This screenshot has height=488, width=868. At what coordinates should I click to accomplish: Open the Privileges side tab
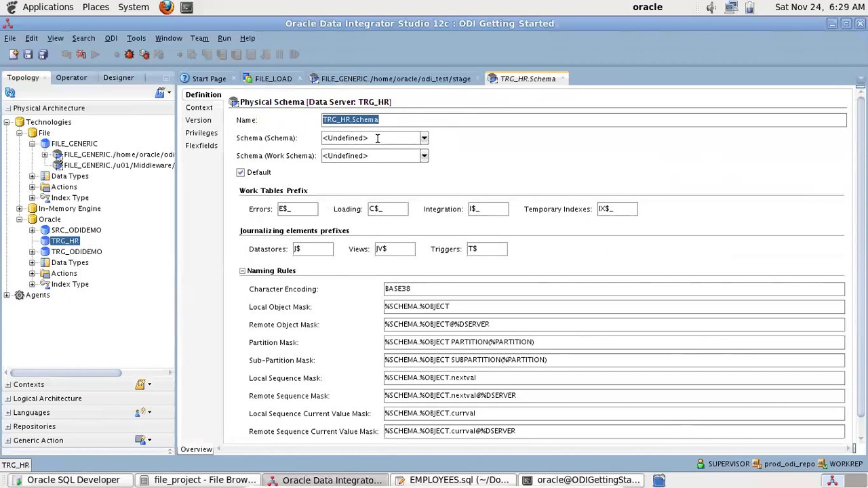(201, 134)
